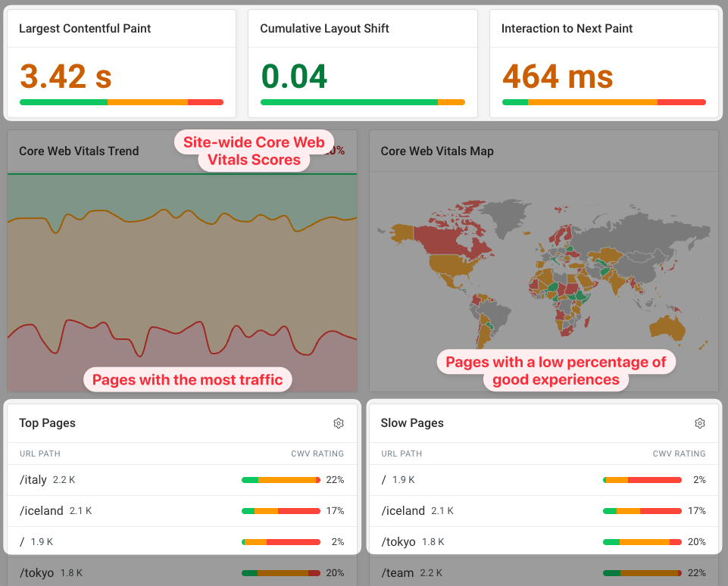Click the /italy 22% rating bar
Viewport: 728px width, 586px height.
(281, 480)
